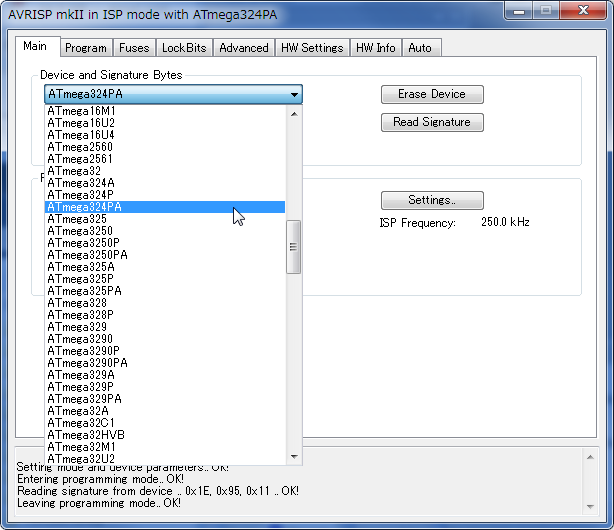Click the log pane scroll down arrow

590,506
